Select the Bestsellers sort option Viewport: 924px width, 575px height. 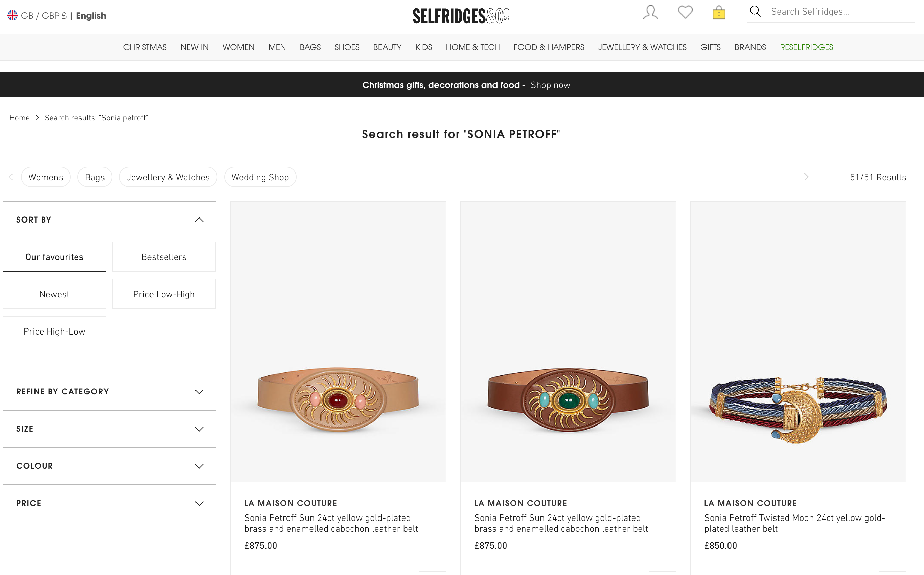[164, 257]
